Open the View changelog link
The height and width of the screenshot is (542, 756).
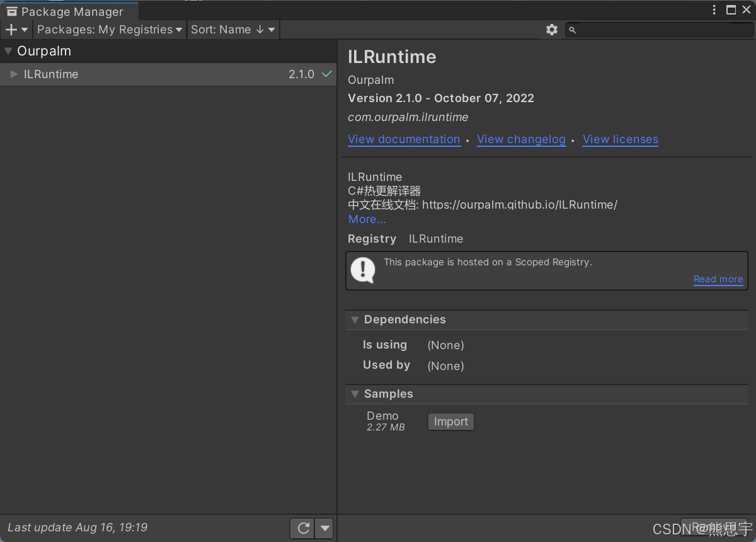pos(521,139)
